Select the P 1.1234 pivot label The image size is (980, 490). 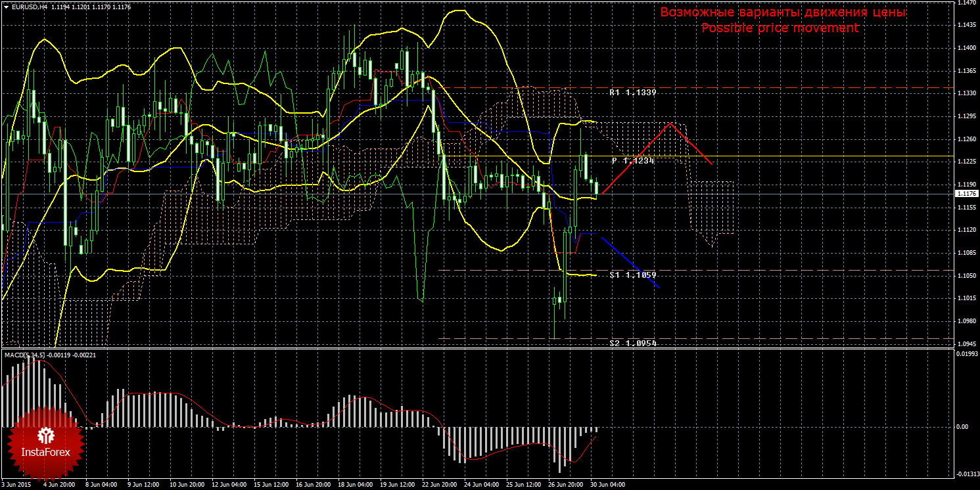click(633, 160)
